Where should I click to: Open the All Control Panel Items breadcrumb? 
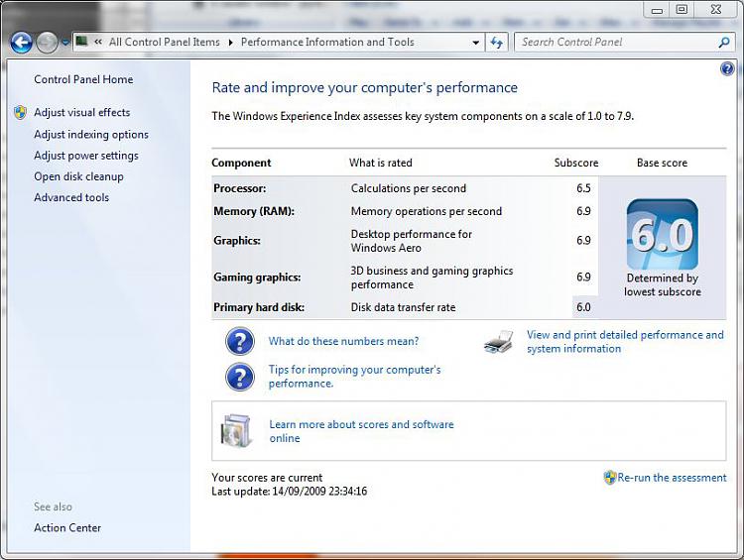point(164,42)
